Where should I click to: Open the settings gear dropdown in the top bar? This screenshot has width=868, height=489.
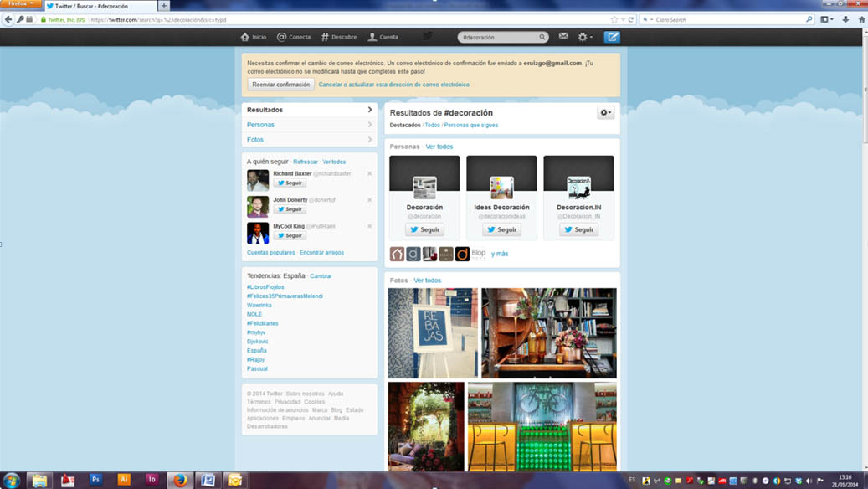click(585, 37)
